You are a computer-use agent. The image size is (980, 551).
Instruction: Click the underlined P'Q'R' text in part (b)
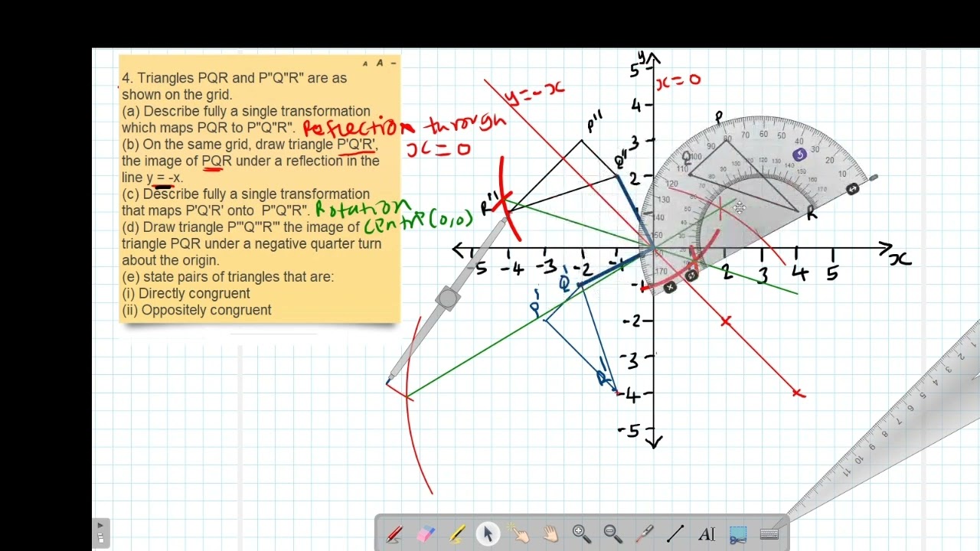point(357,144)
